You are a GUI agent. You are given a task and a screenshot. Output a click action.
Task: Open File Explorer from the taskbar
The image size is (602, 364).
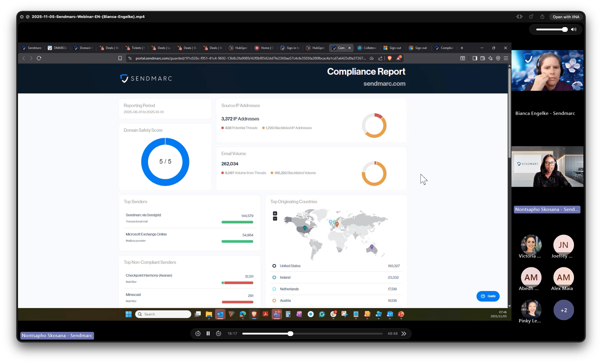(x=209, y=314)
